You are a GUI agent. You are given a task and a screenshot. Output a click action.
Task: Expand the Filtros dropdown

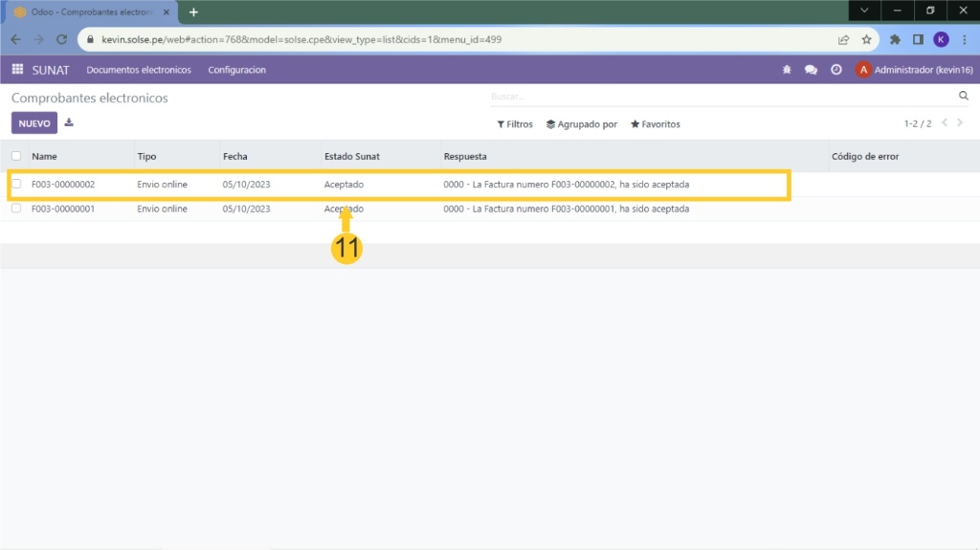[x=515, y=124]
